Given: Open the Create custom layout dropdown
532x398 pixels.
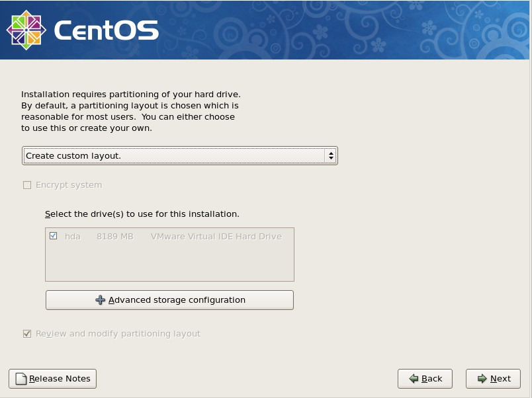Looking at the screenshot, I should pos(179,156).
